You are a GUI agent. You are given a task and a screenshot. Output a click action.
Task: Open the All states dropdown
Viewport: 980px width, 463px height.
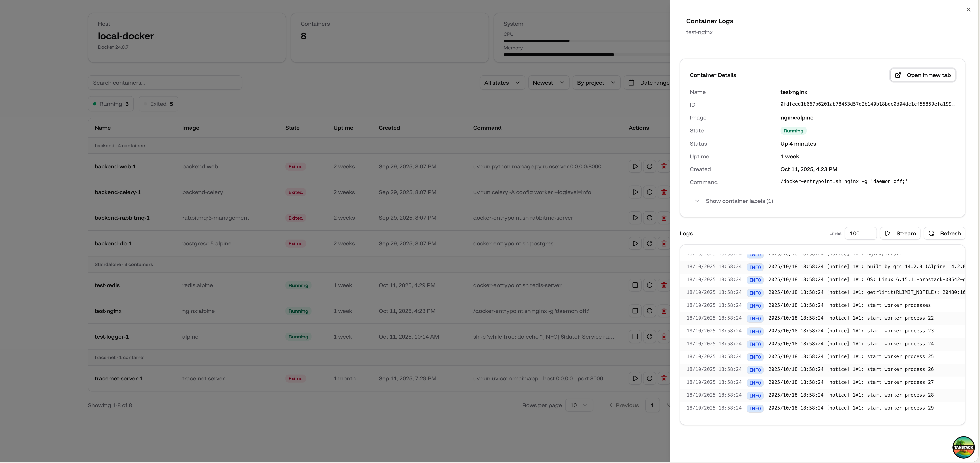(x=502, y=83)
